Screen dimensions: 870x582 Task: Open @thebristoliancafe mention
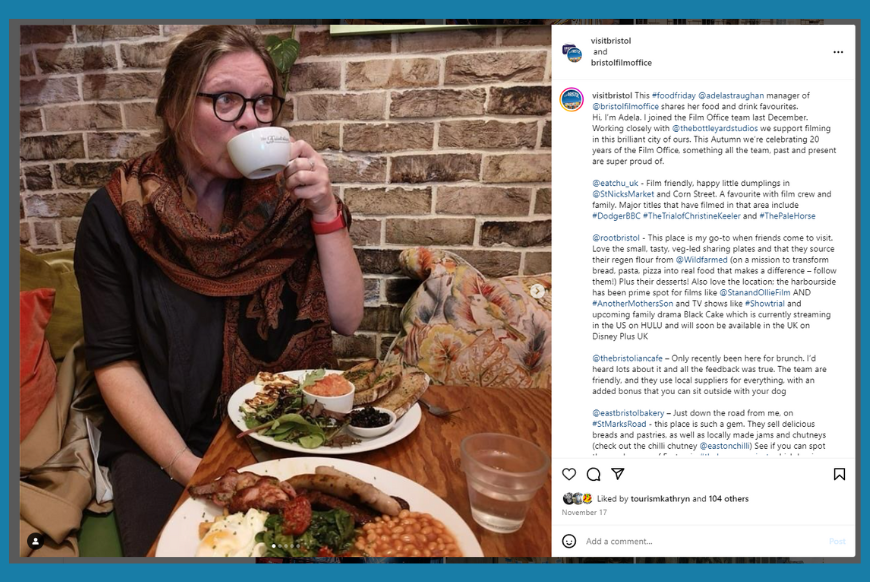click(627, 358)
